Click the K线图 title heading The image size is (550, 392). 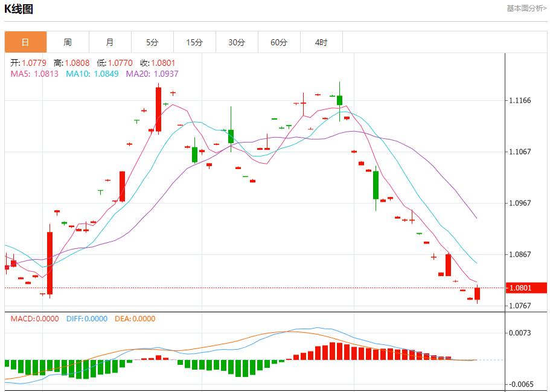click(19, 9)
